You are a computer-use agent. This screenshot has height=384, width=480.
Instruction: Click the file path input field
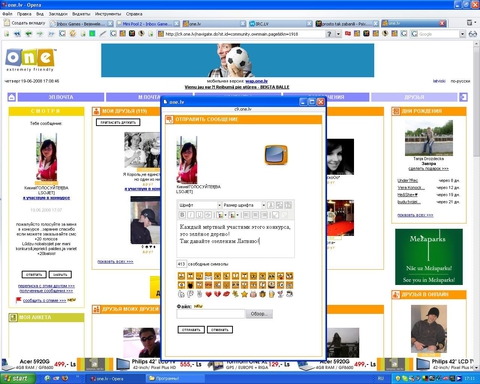pos(211,314)
